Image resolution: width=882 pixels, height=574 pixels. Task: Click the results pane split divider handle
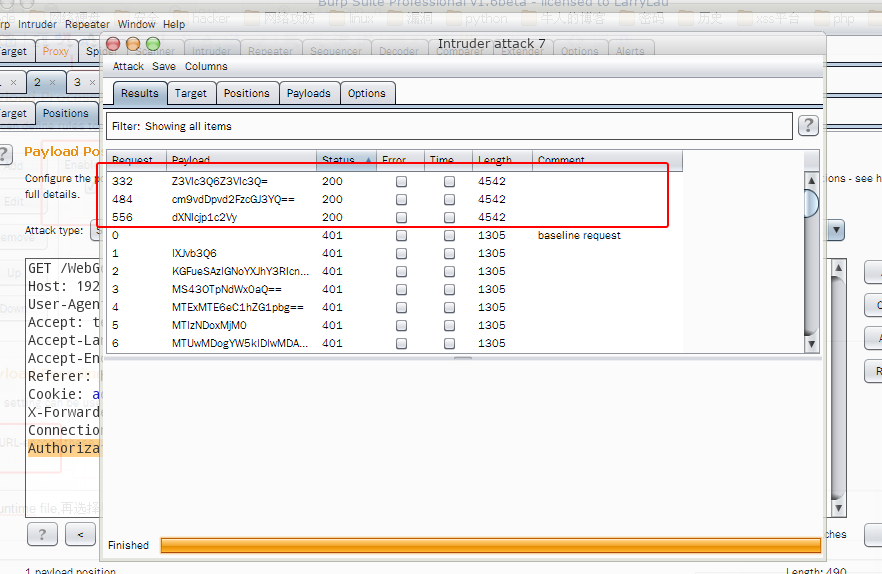tap(462, 357)
